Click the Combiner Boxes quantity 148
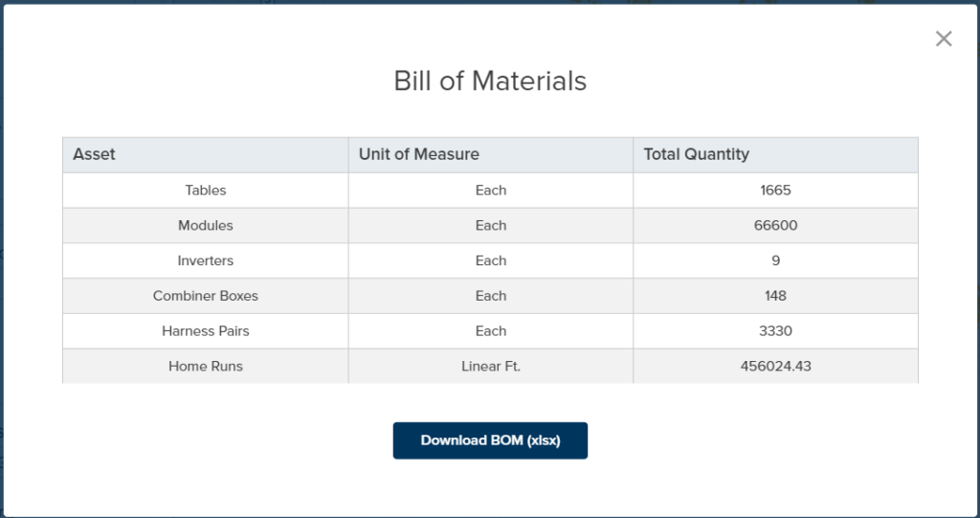The image size is (980, 518). click(775, 296)
